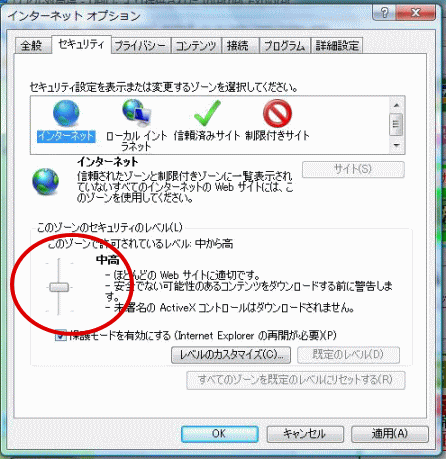
Task: Switch to the 詳細設定 tab
Action: pyautogui.click(x=337, y=46)
